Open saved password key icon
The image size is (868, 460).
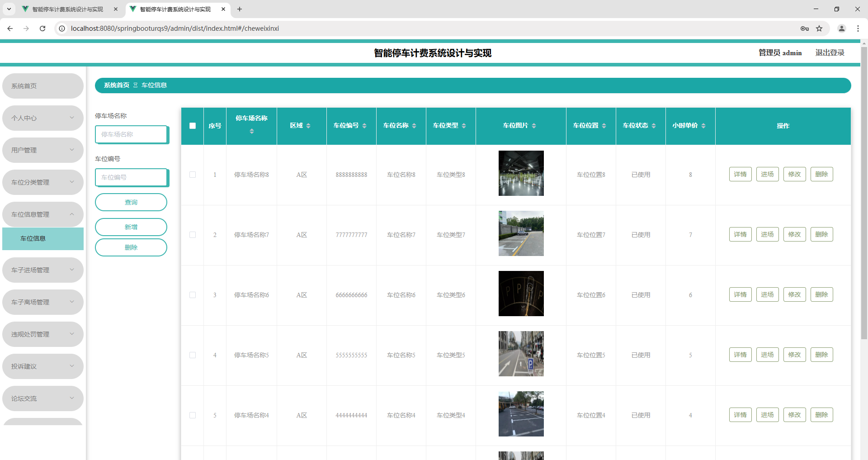[805, 28]
